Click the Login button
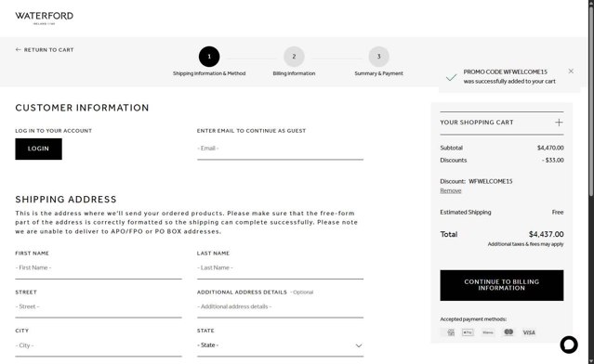The height and width of the screenshot is (364, 594). point(39,149)
